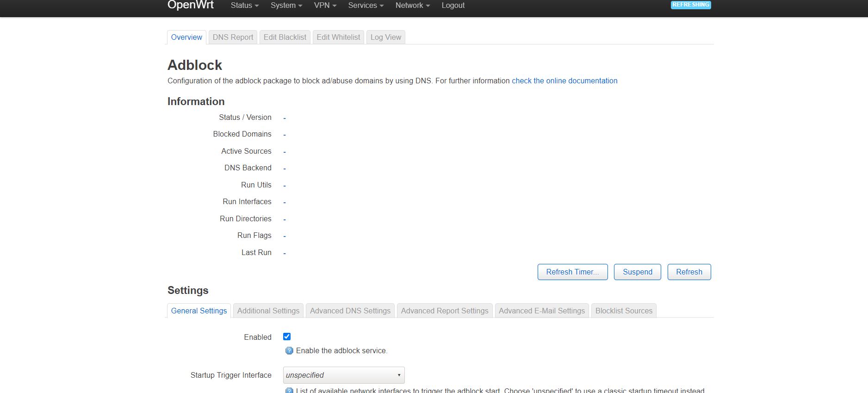The width and height of the screenshot is (868, 393).
Task: Open the System menu
Action: point(286,6)
